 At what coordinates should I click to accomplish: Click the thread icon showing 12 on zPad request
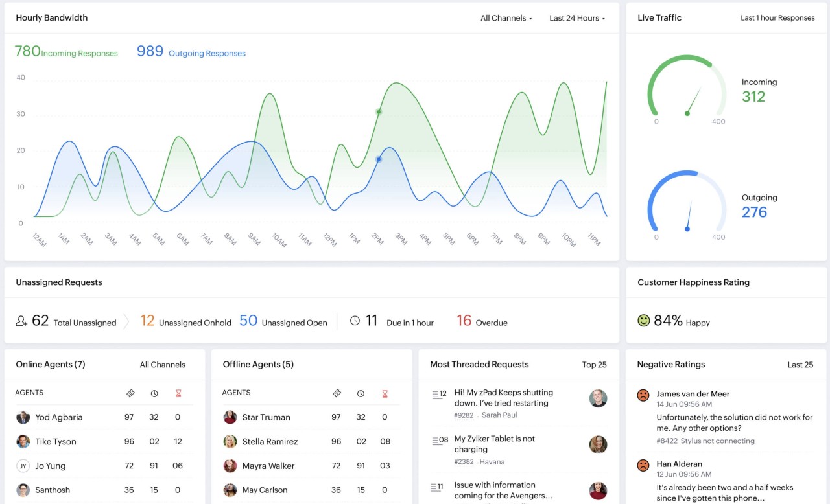435,393
